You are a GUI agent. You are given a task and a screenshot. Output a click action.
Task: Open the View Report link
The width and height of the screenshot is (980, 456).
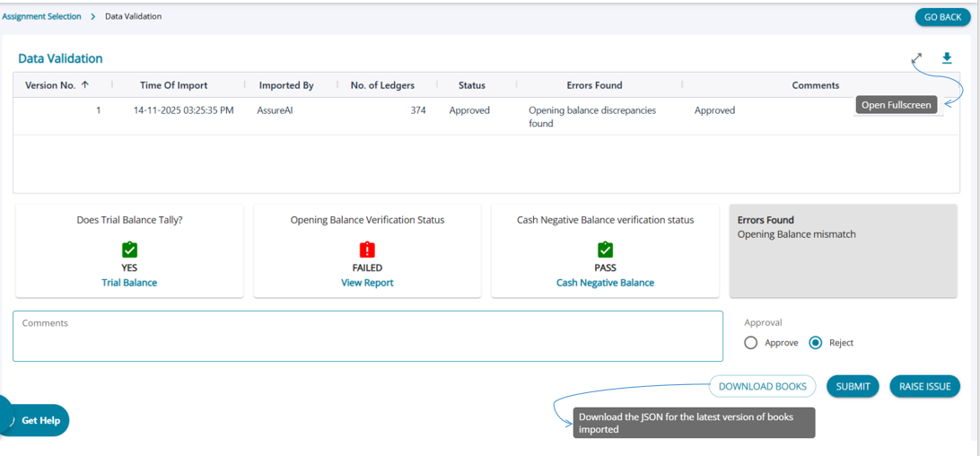(x=367, y=283)
